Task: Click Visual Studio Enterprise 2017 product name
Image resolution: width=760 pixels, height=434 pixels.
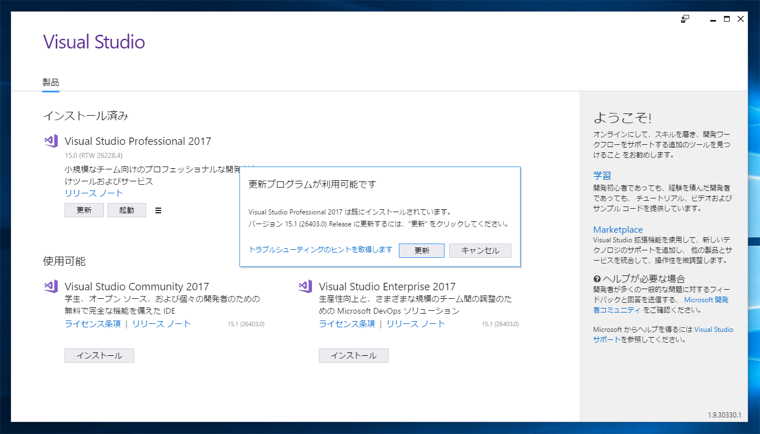Action: pyautogui.click(x=387, y=287)
